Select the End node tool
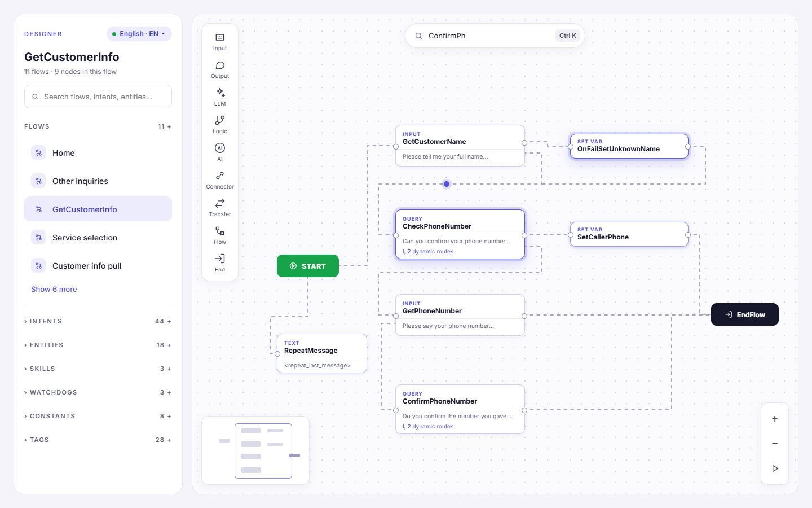This screenshot has height=508, width=812. coord(220,263)
